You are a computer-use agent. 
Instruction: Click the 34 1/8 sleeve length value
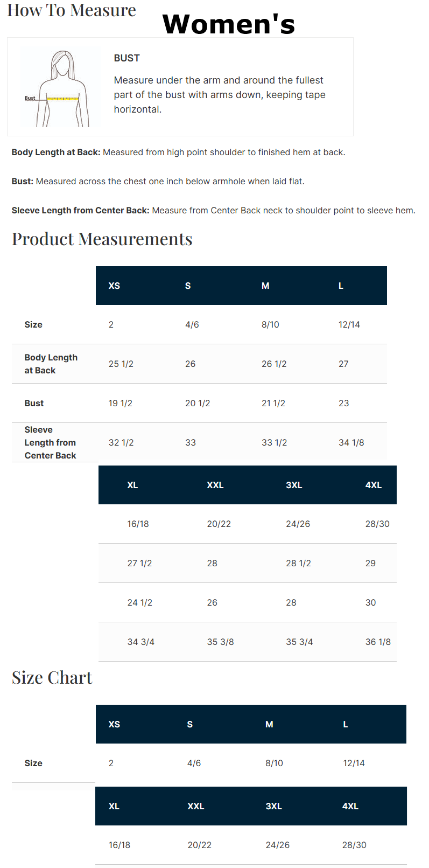(351, 442)
